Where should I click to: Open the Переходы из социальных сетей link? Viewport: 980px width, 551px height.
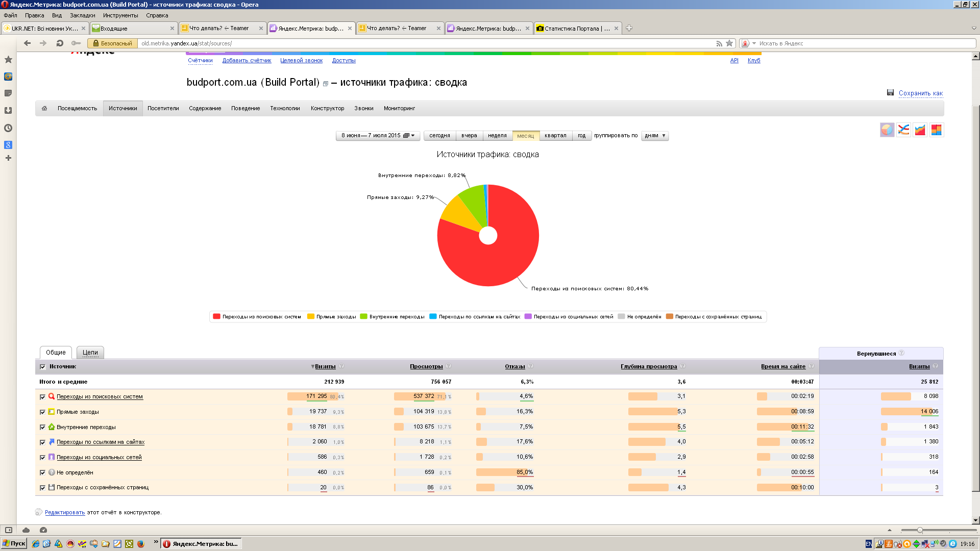pos(99,458)
